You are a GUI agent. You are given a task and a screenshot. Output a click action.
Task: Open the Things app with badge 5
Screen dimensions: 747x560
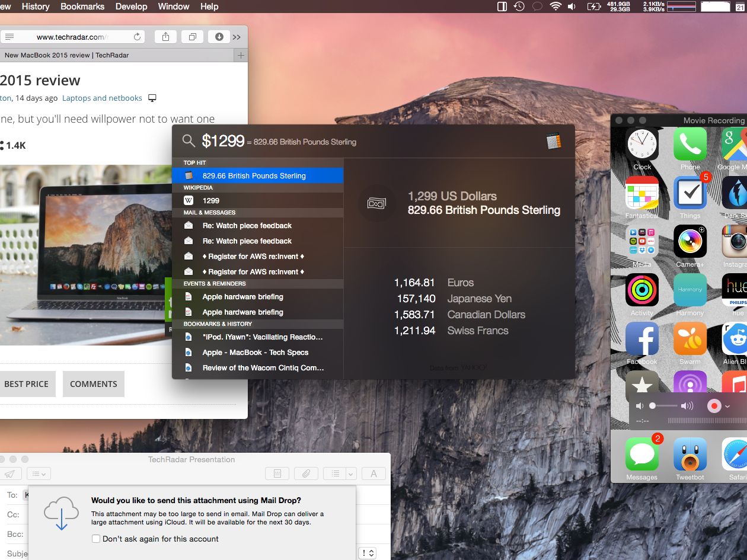pos(690,193)
